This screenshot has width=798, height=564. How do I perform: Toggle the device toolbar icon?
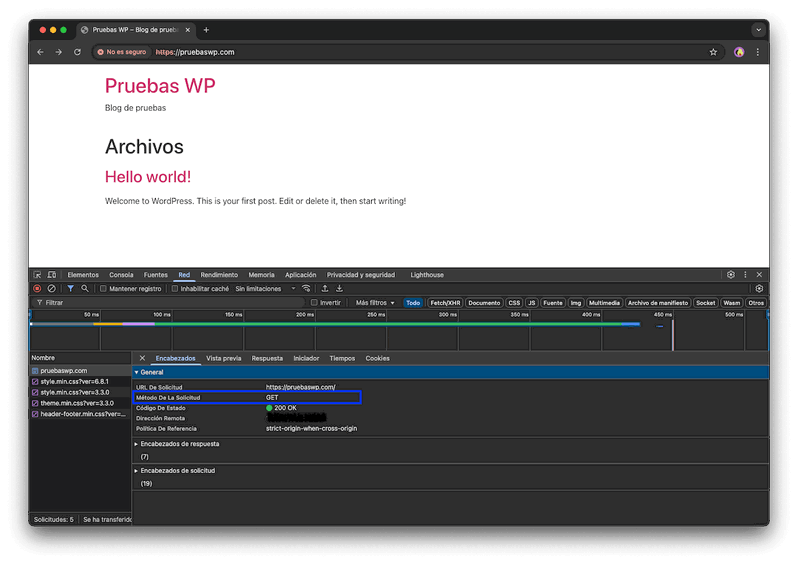[51, 275]
